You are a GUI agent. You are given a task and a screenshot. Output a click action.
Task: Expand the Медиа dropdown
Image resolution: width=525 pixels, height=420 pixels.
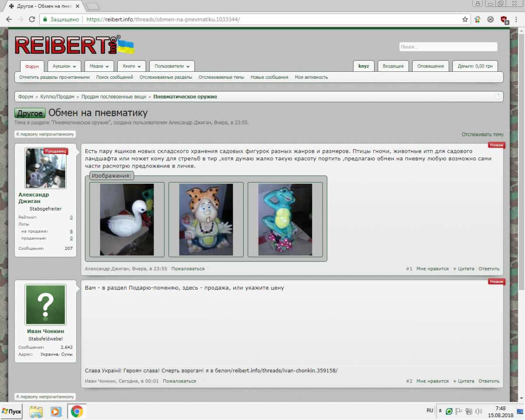click(99, 66)
